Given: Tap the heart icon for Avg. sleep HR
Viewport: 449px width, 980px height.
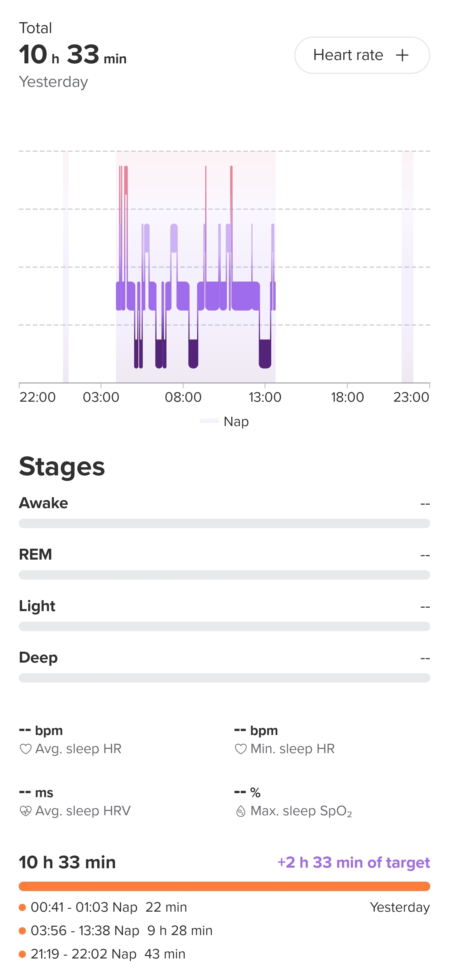Looking at the screenshot, I should point(26,749).
